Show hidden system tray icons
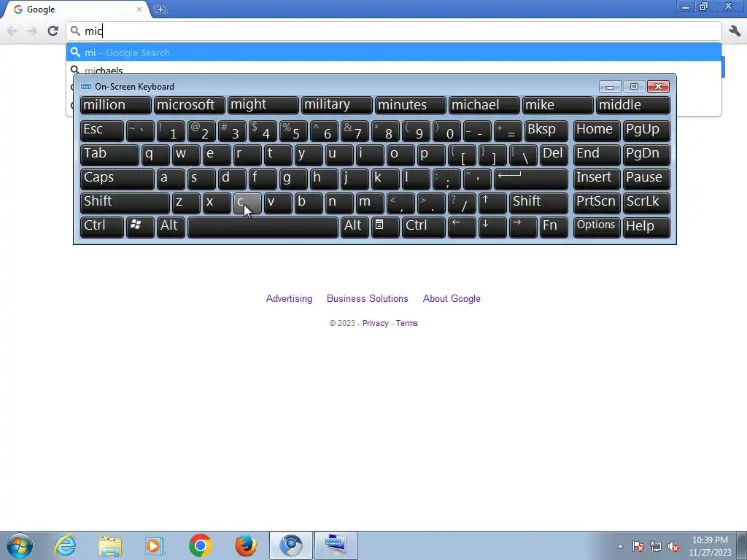 [x=620, y=547]
